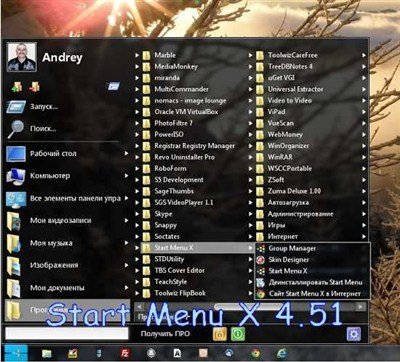Expand arrow at right end of ToolwizCareFree row

(x=364, y=56)
